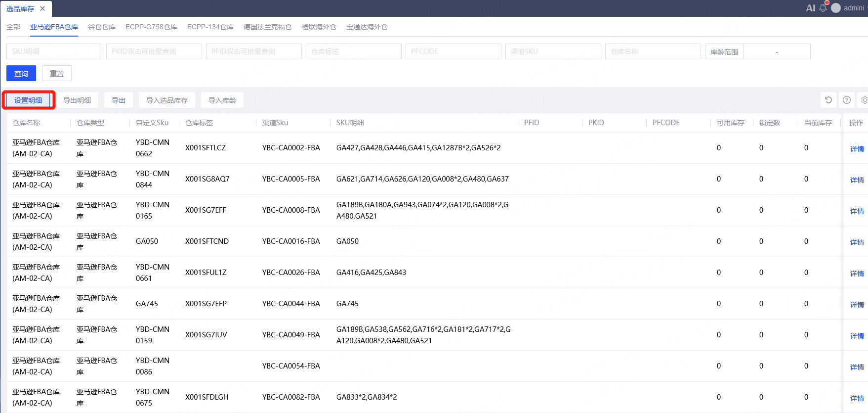This screenshot has width=868, height=413.
Task: Click the 导入库龄 button
Action: click(222, 100)
